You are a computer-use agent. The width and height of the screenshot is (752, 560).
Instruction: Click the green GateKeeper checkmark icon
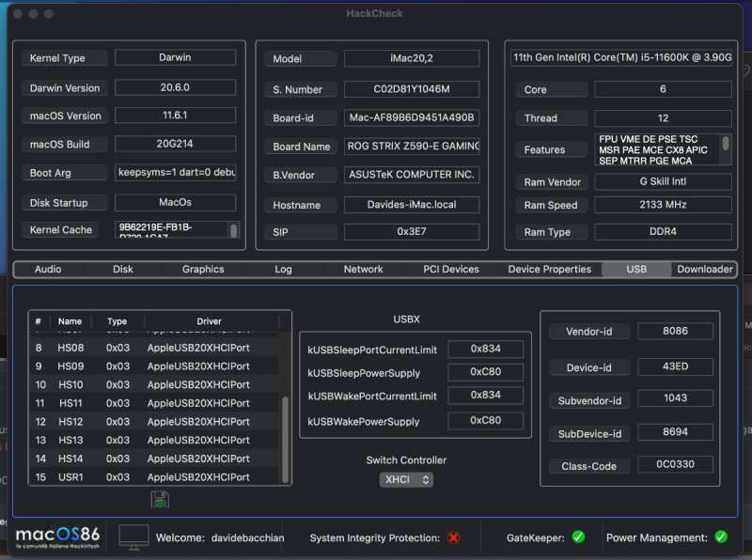pyautogui.click(x=578, y=537)
